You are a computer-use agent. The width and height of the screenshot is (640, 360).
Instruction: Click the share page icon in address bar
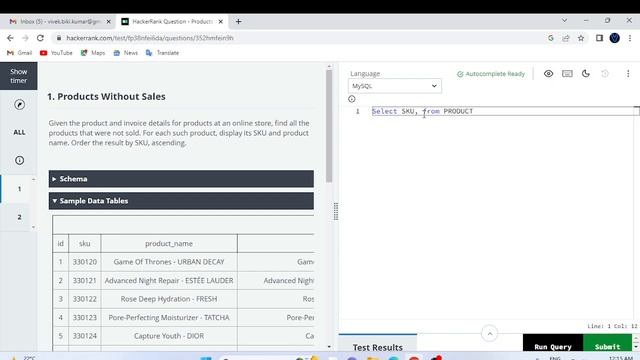click(566, 38)
